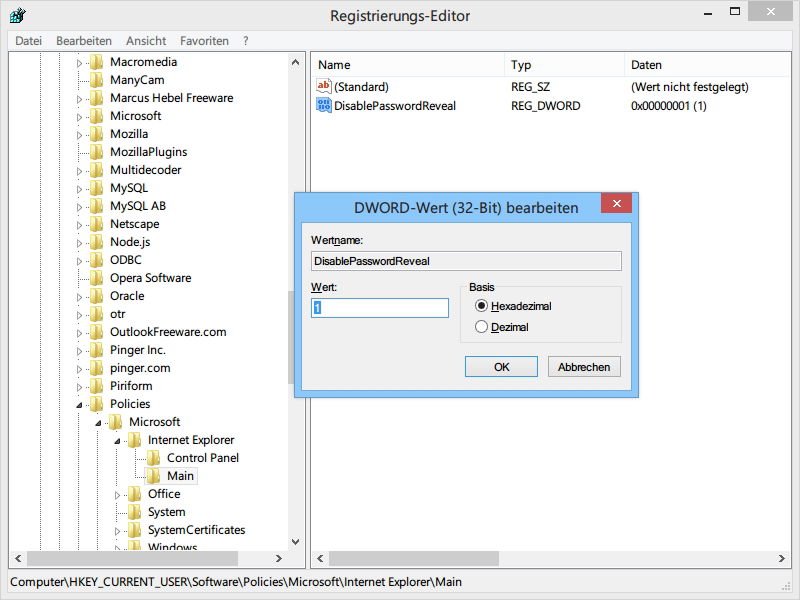800x600 pixels.
Task: Select the Main tree item
Action: (180, 476)
